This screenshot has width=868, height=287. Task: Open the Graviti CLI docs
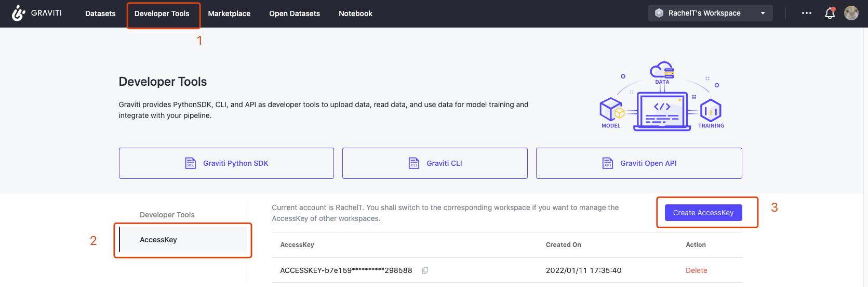[435, 163]
